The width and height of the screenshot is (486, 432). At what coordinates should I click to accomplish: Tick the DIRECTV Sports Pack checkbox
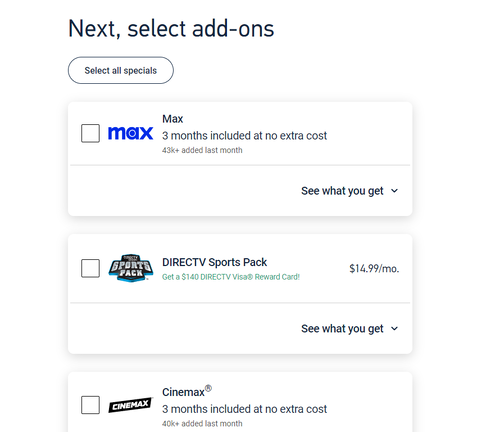90,268
